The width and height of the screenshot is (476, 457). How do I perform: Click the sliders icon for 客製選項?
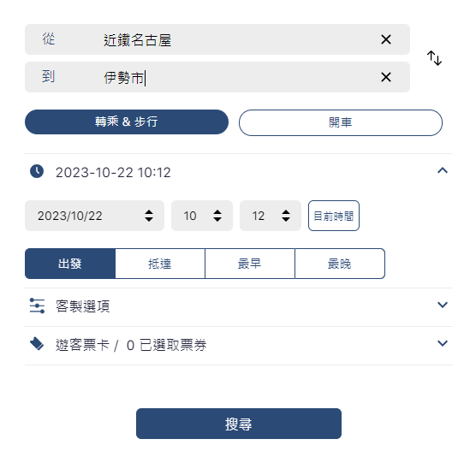tap(37, 306)
